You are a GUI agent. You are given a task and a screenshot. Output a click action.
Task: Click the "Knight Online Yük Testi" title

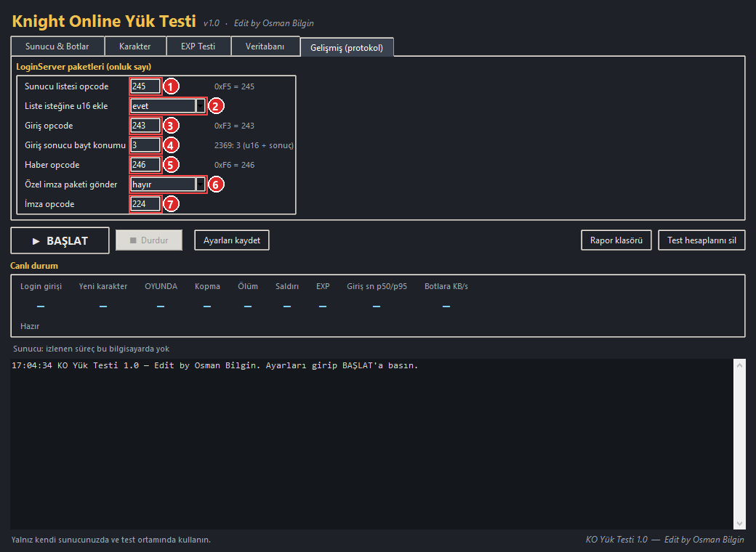coord(104,21)
